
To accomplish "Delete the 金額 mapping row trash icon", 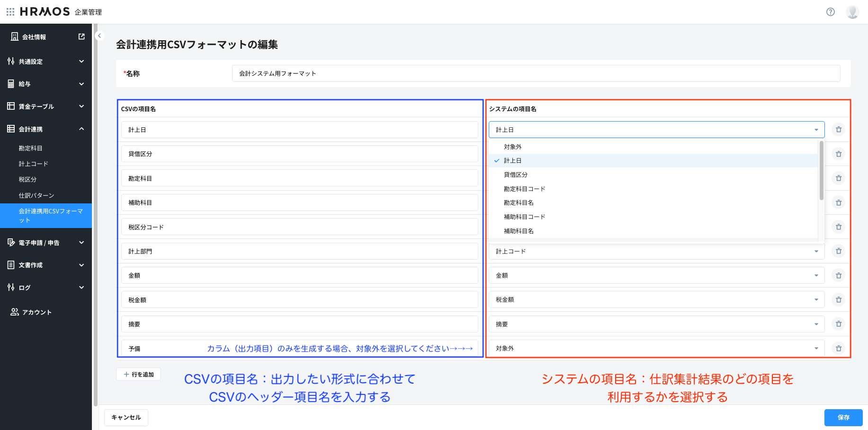I will click(x=838, y=275).
